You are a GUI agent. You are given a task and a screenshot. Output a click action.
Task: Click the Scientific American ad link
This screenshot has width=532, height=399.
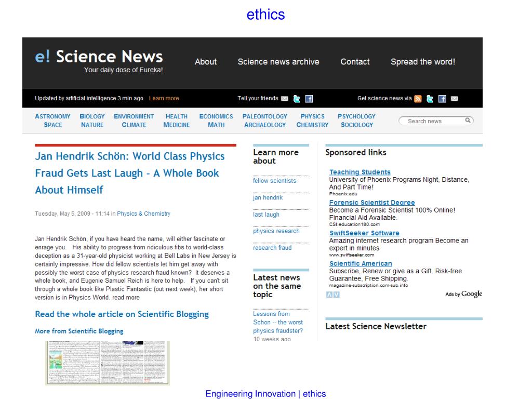click(x=361, y=263)
